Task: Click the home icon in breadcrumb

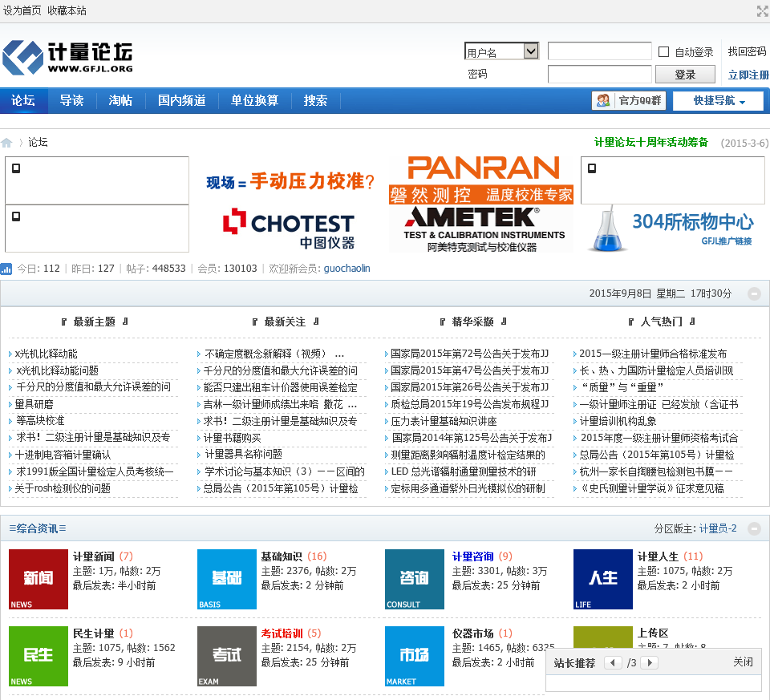Action: [x=6, y=143]
